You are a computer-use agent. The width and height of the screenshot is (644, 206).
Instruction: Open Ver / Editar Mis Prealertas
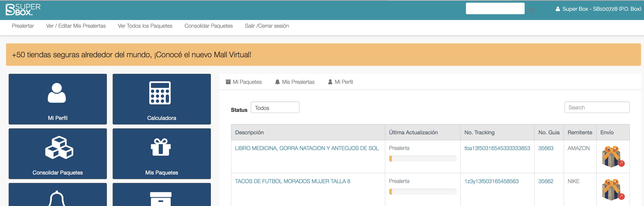pos(76,26)
